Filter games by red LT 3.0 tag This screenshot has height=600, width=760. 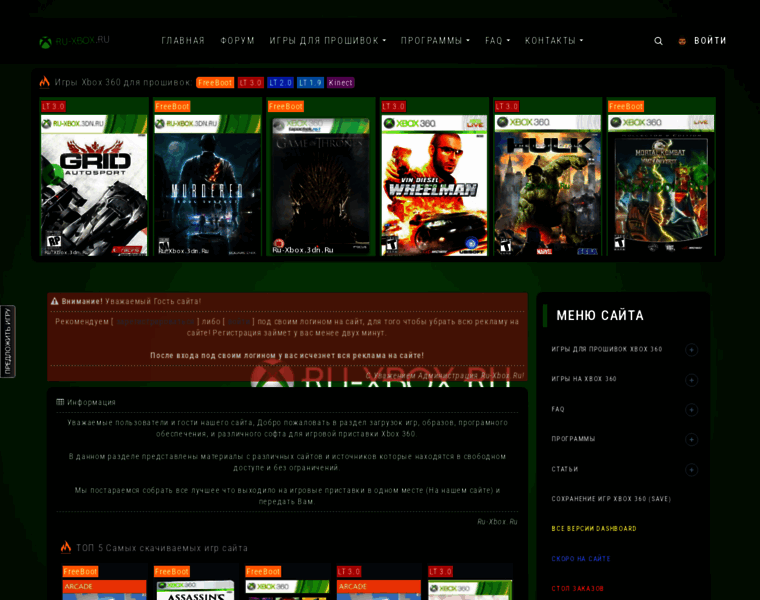251,82
